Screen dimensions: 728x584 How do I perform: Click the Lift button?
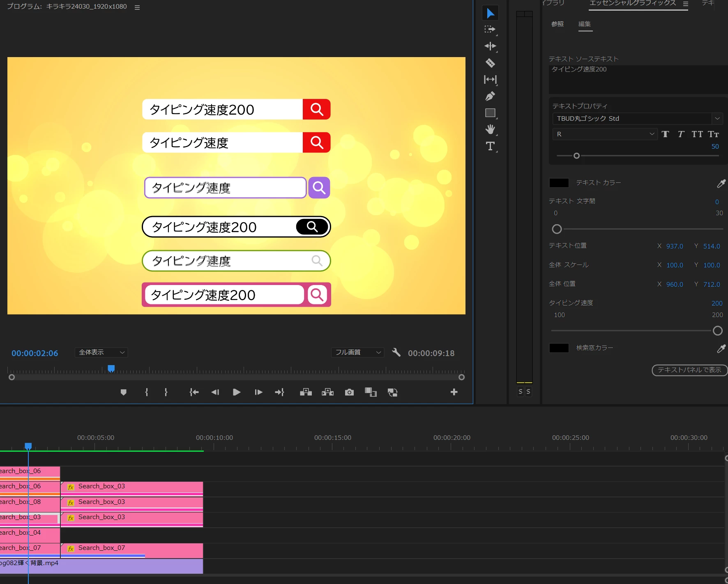306,392
